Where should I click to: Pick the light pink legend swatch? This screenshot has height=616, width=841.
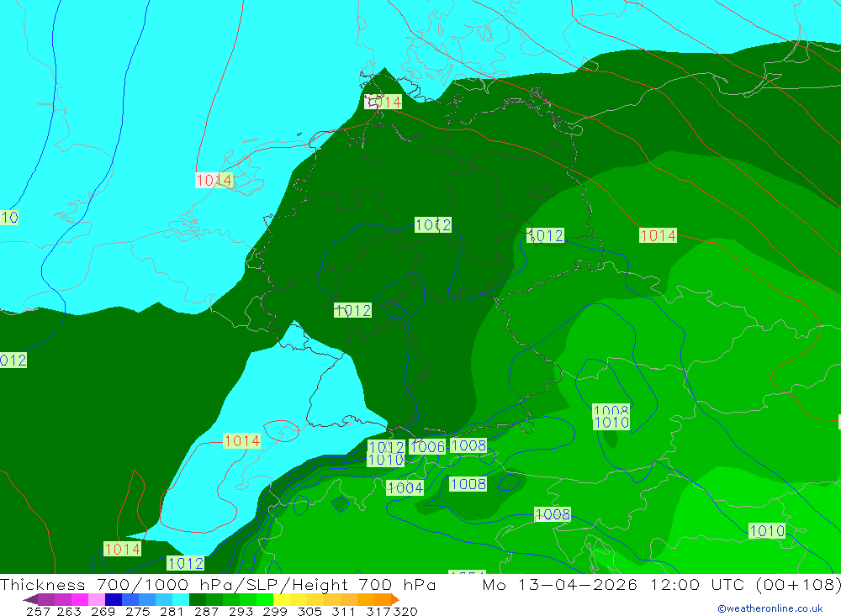[97, 599]
